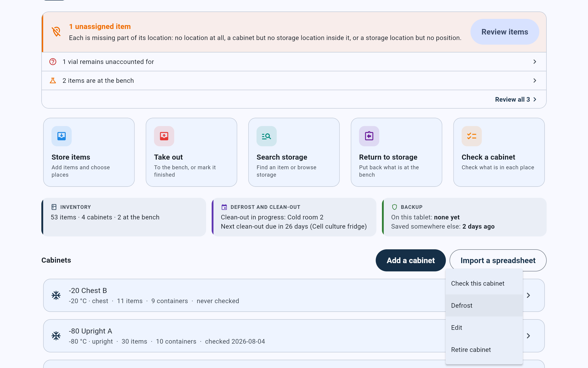Expand the vial unaccounted for row chevron

(535, 62)
